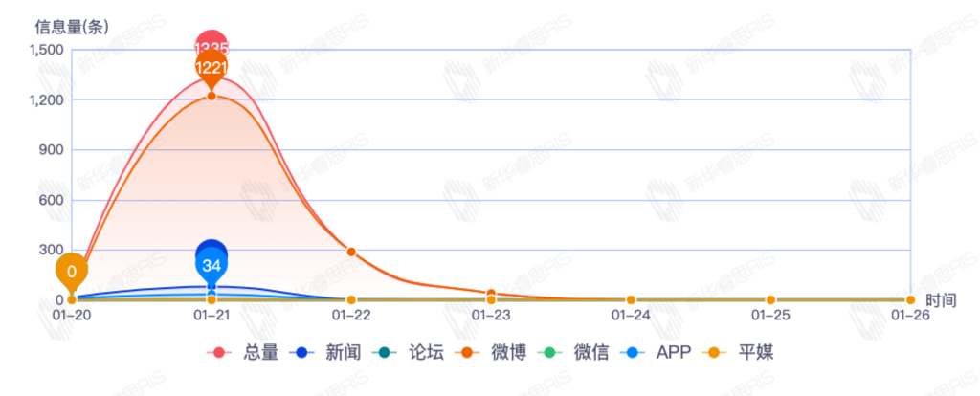Click the 时间 x-axis title

point(941,300)
